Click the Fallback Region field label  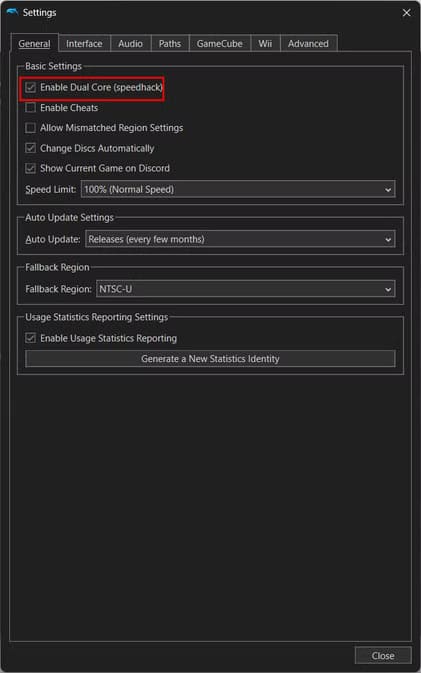click(58, 289)
